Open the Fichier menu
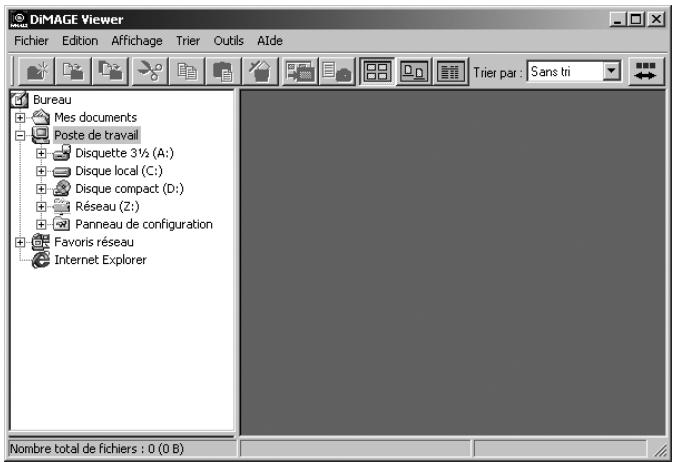The width and height of the screenshot is (673, 462). tap(31, 41)
